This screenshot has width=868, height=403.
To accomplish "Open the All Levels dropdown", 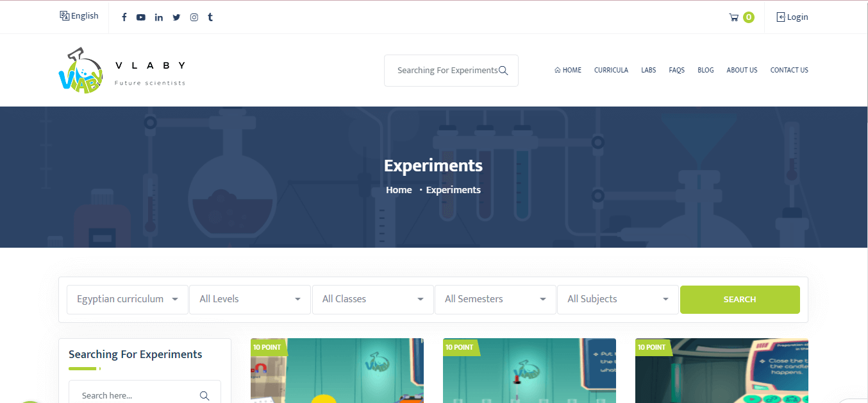I will (250, 300).
